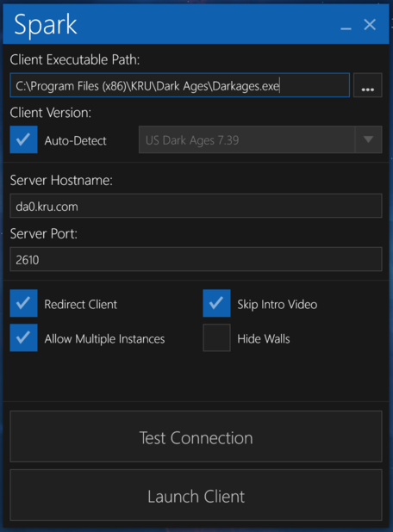The width and height of the screenshot is (393, 532).
Task: Click the Server Hostname field da0.kru.com
Action: coord(196,206)
